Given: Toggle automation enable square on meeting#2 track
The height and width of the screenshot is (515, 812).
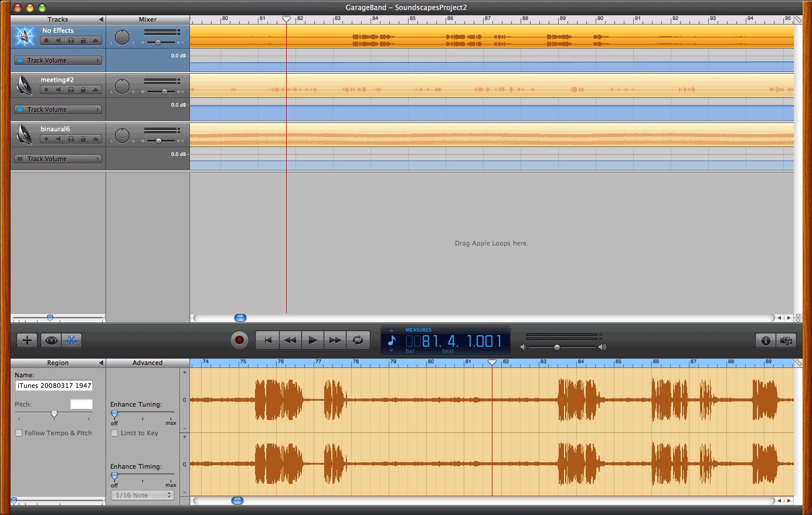Looking at the screenshot, I should pyautogui.click(x=19, y=110).
